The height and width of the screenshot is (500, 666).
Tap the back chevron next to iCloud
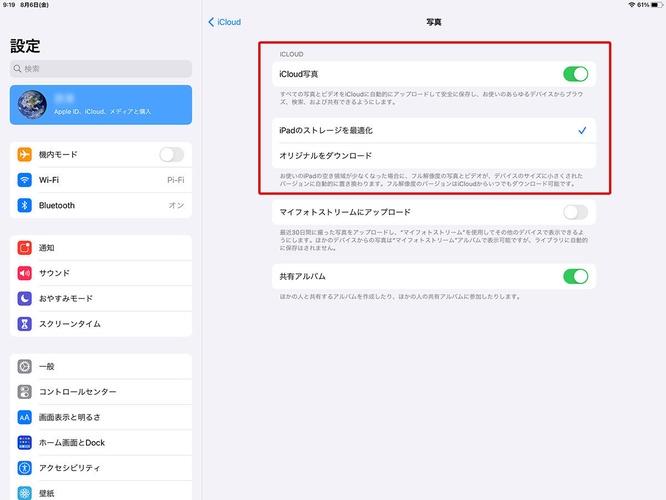tap(211, 22)
